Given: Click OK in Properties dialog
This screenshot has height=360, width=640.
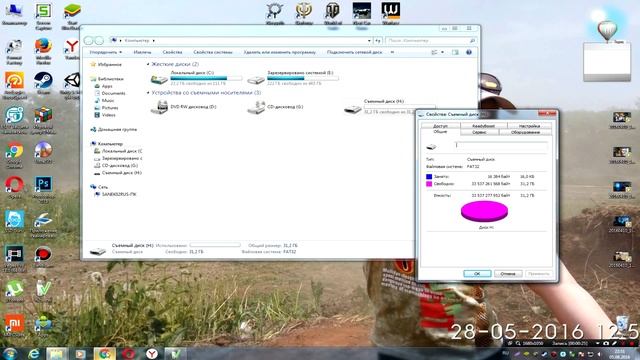Looking at the screenshot, I should click(477, 273).
